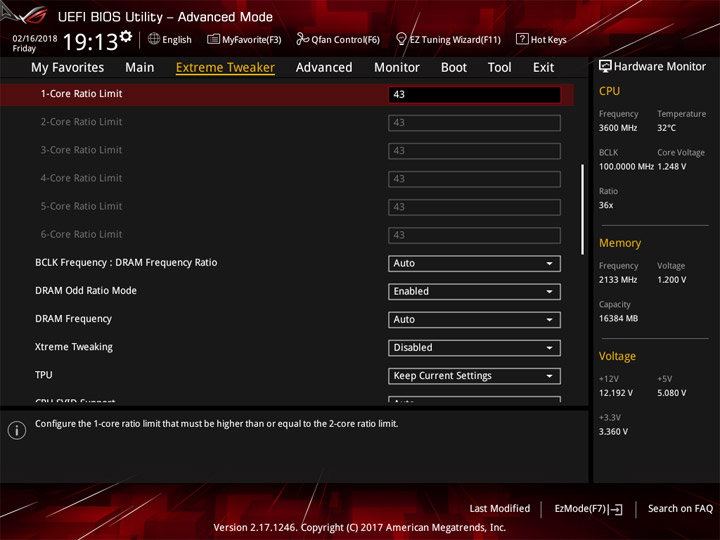The height and width of the screenshot is (540, 720).
Task: Select the Extreme Tweaker tab
Action: point(225,68)
